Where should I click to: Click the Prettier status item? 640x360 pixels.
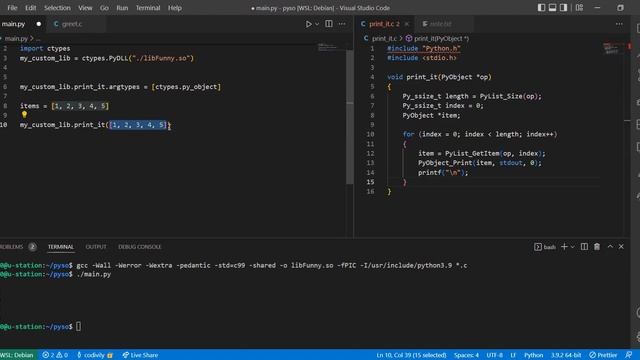click(x=603, y=355)
